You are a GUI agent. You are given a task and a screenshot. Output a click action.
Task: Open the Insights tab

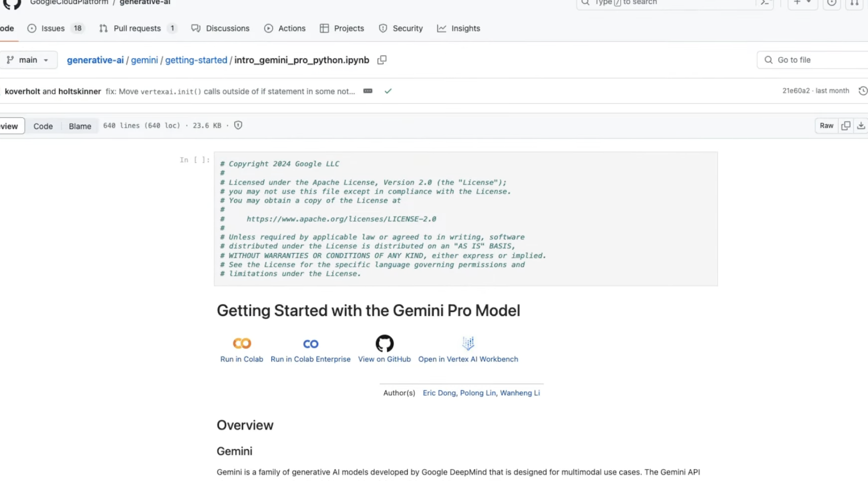click(x=459, y=28)
